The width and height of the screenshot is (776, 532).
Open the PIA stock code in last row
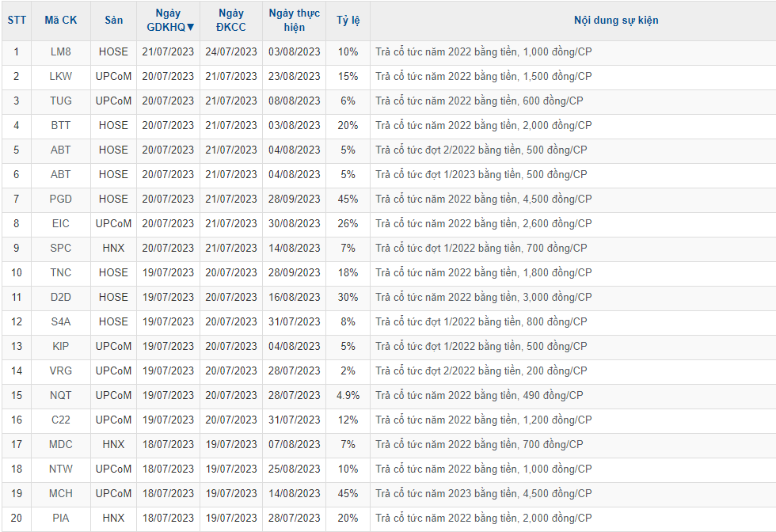click(60, 518)
